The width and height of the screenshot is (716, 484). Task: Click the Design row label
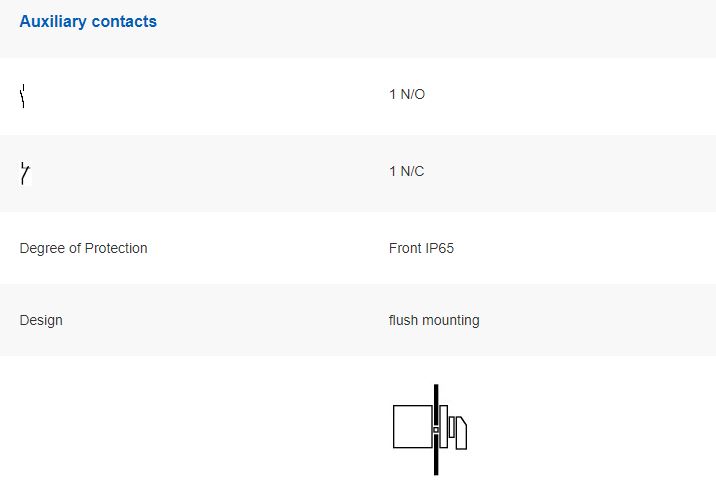(x=41, y=321)
